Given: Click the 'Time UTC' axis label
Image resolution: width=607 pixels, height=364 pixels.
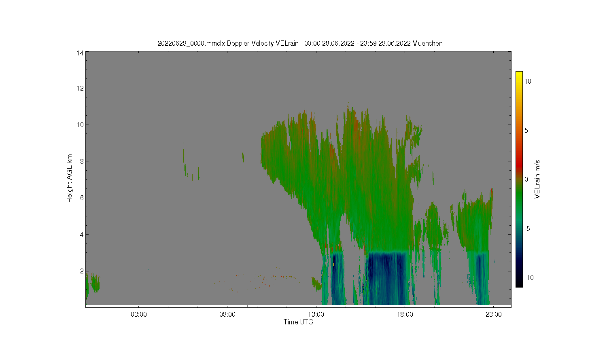Looking at the screenshot, I should click(x=298, y=322).
